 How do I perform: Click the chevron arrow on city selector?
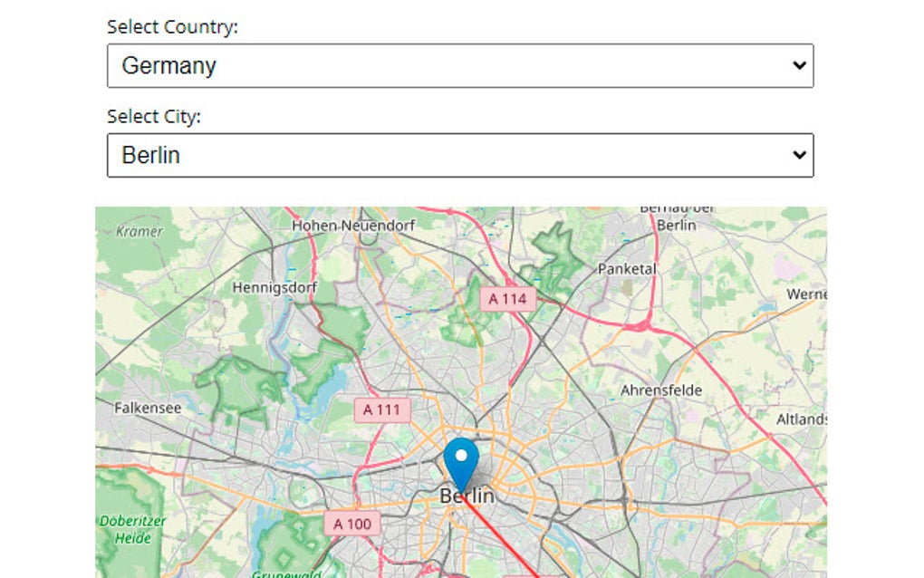pos(798,155)
